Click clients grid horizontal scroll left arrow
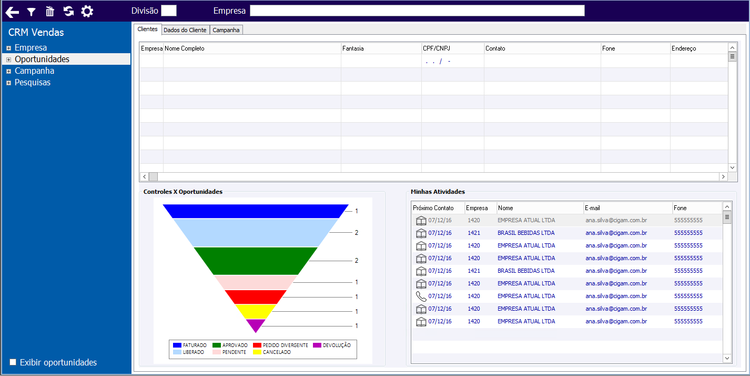 pyautogui.click(x=144, y=177)
